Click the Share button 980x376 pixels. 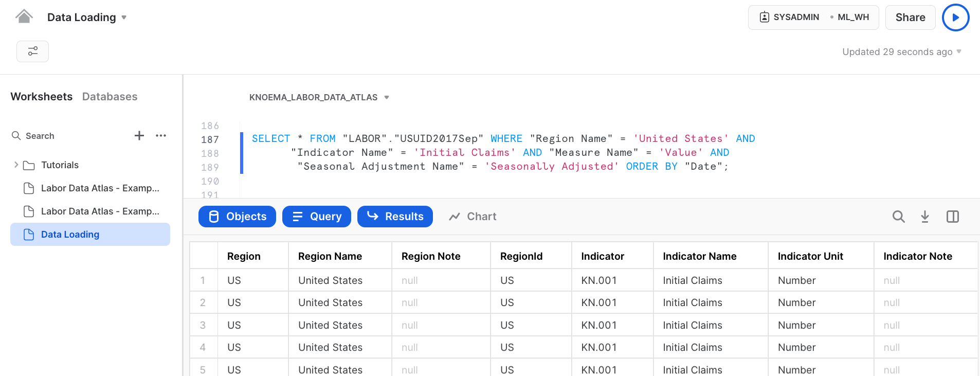pos(910,17)
